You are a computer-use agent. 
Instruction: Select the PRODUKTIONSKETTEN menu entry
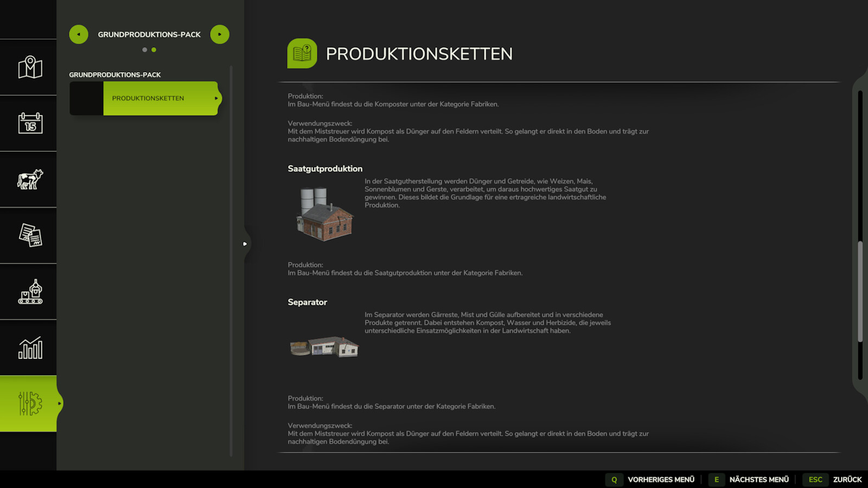148,98
